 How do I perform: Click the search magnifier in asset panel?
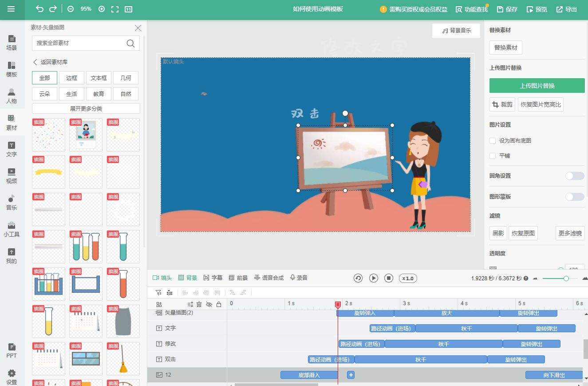click(x=130, y=43)
